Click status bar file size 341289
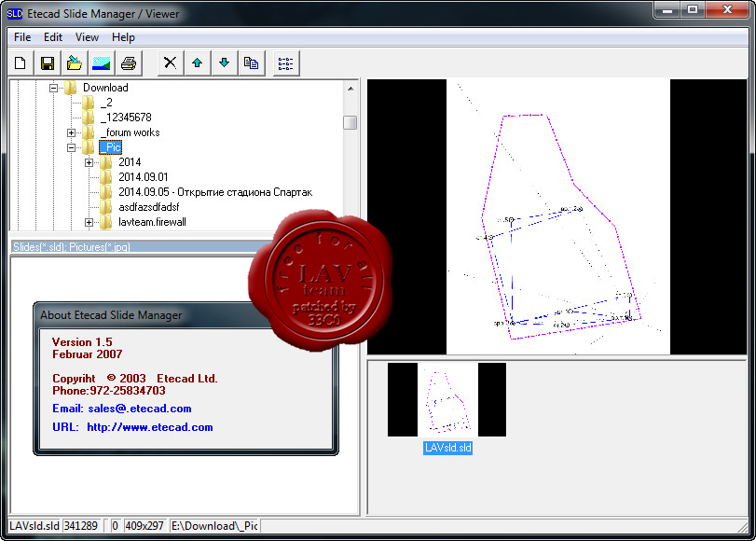This screenshot has width=756, height=541. 81,526
